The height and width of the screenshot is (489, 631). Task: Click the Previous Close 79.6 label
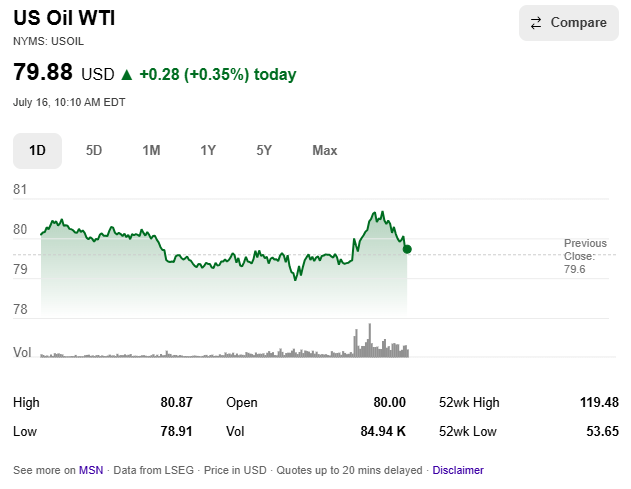585,256
